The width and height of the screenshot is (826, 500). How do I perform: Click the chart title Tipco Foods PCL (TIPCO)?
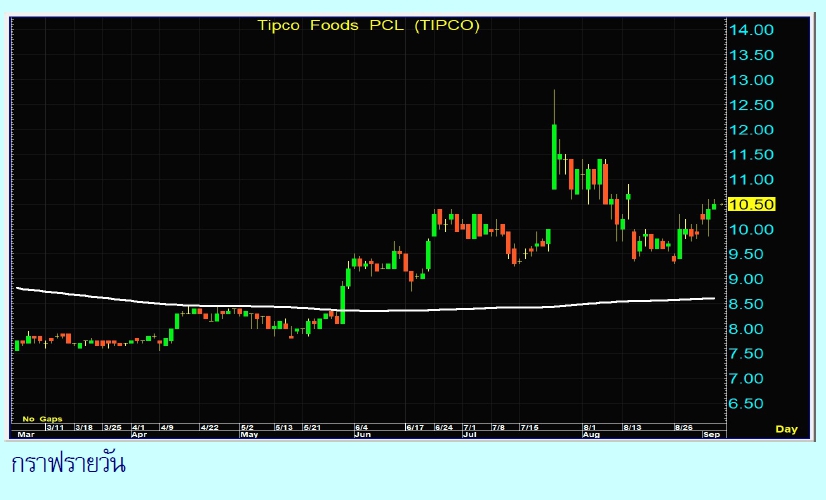point(368,25)
